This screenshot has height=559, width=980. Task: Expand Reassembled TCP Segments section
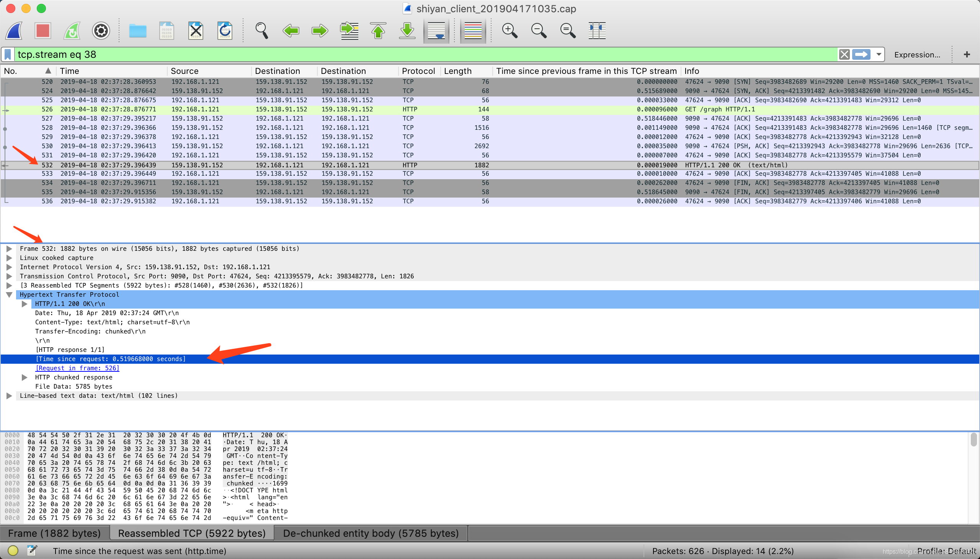(9, 286)
